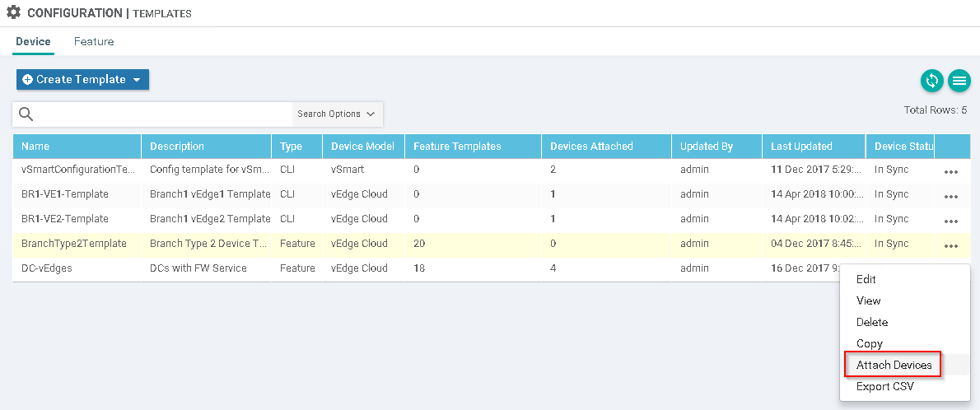This screenshot has width=980, height=410.
Task: Click ellipsis icon on BranchType2Template row
Action: point(951,246)
